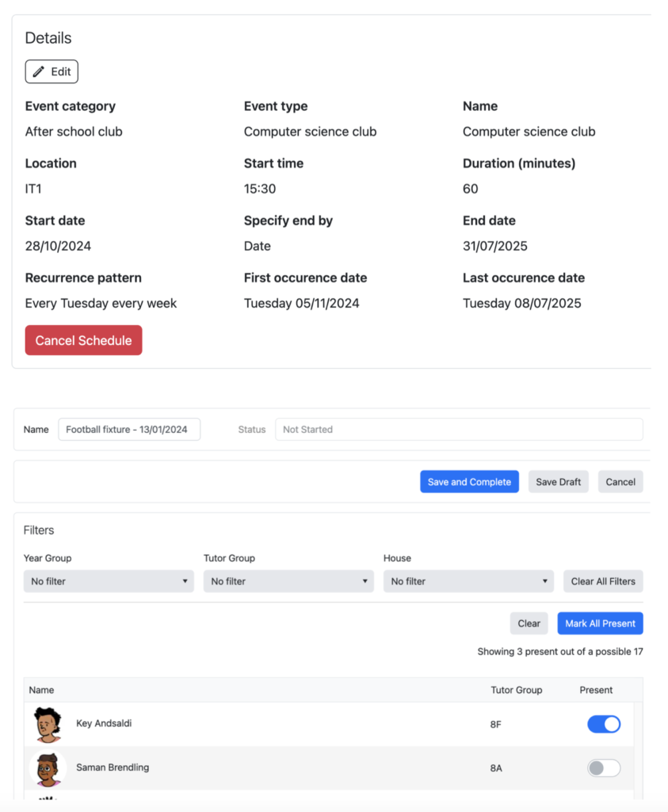Image resolution: width=668 pixels, height=812 pixels.
Task: Turn off Key Andsaldi's Present toggle
Action: click(603, 724)
